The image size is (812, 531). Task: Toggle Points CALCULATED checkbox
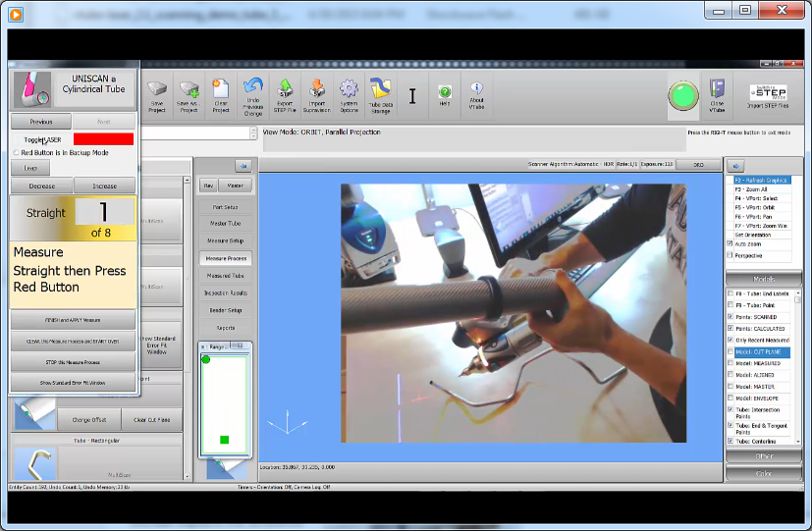(731, 328)
